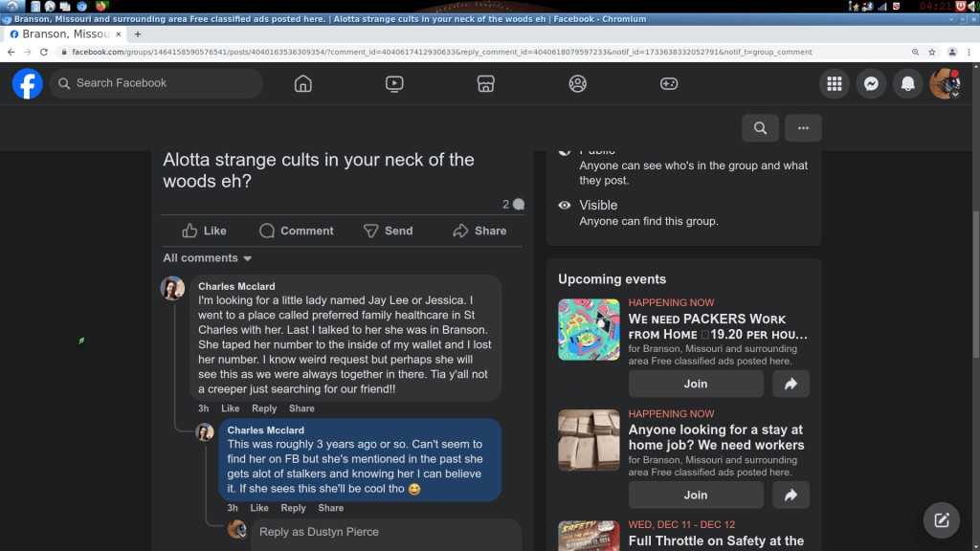
Task: Open the Gaming icon in navigation
Action: [669, 84]
